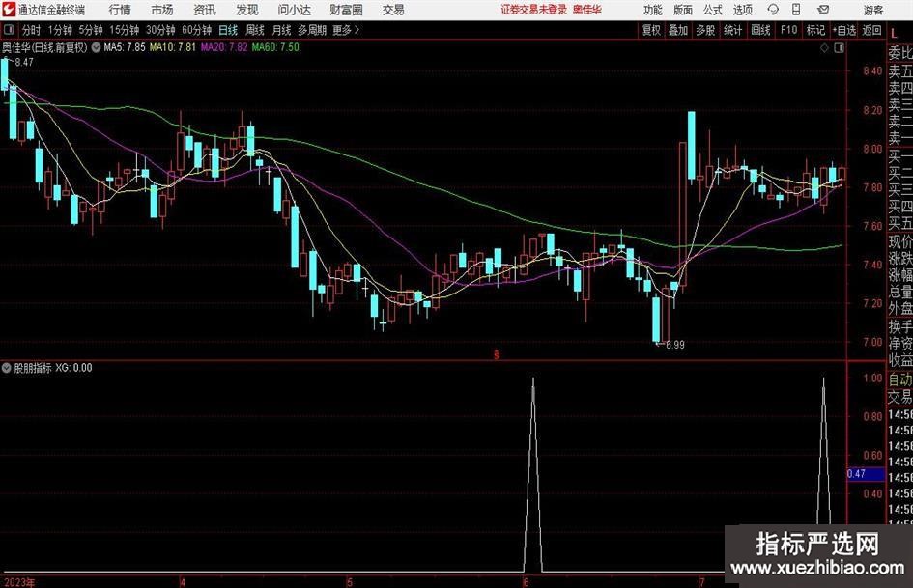Click the MA60: 7.50 value
Viewport: 913px width, 588px height.
(x=275, y=47)
